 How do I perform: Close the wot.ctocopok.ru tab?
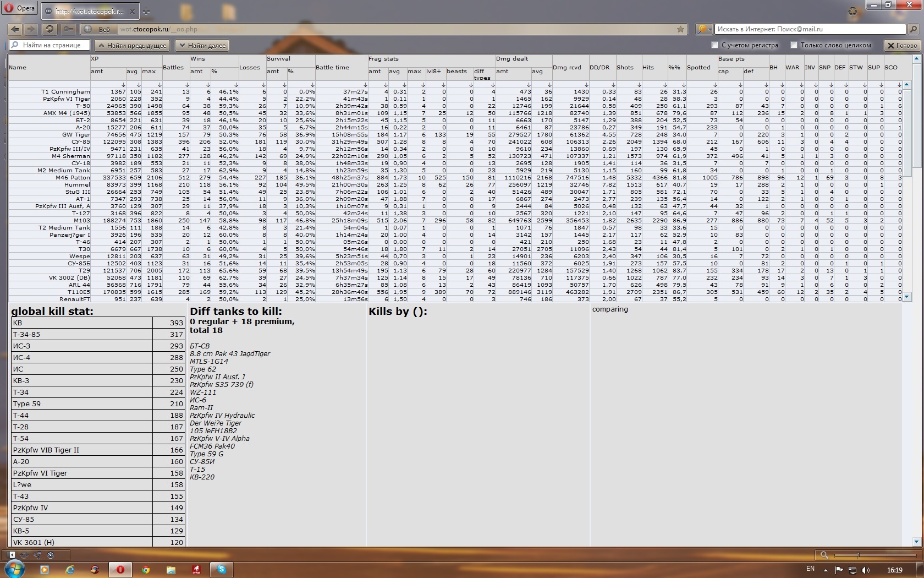[x=132, y=11]
